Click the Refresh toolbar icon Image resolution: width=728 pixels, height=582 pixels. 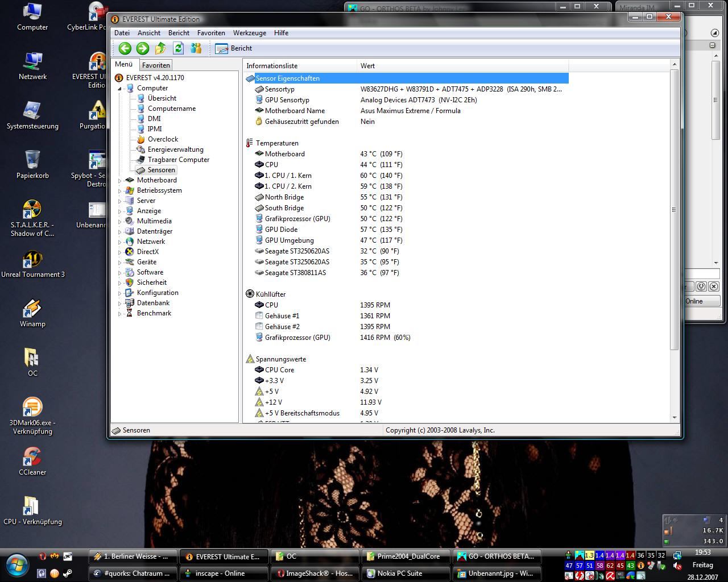pos(178,48)
